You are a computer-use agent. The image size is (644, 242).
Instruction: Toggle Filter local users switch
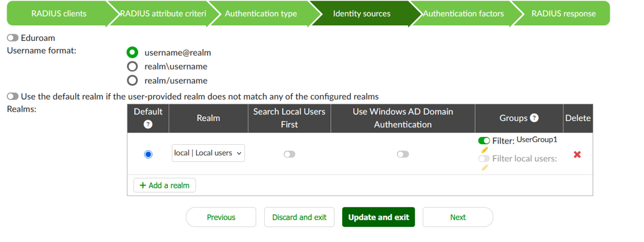pyautogui.click(x=484, y=159)
